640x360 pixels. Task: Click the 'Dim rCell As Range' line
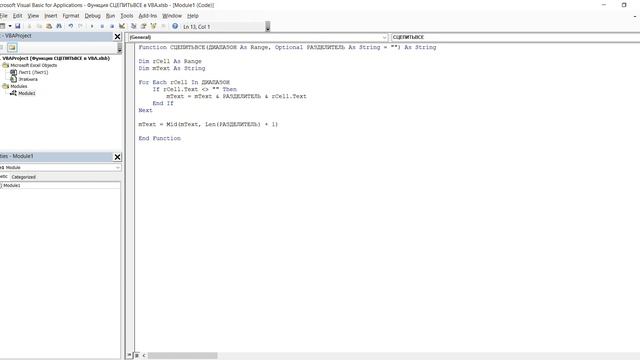tap(170, 61)
